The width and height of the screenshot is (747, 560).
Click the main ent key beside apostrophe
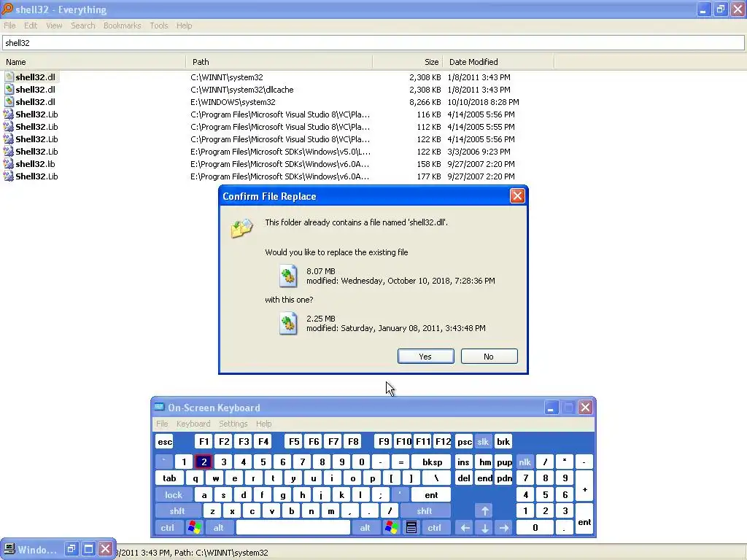coord(431,495)
